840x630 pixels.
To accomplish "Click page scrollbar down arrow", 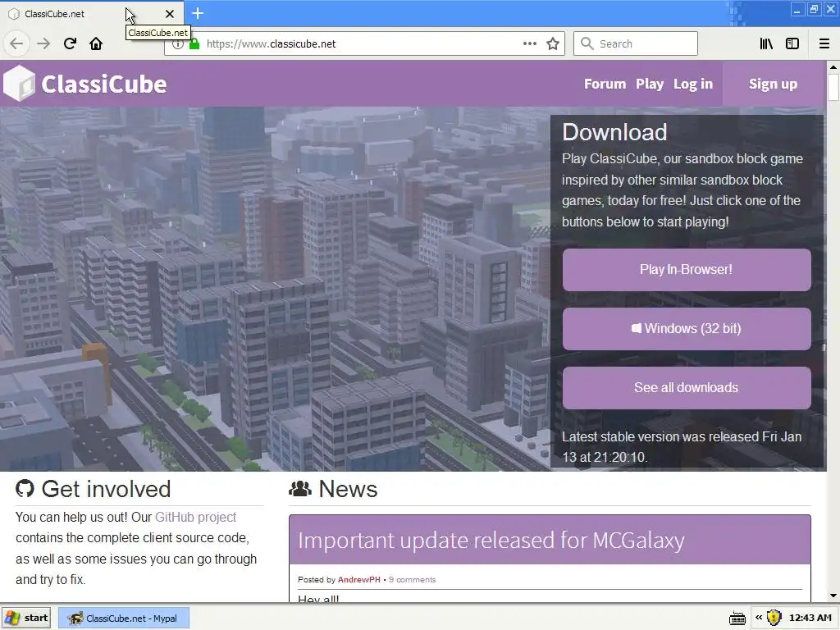I will tap(833, 596).
